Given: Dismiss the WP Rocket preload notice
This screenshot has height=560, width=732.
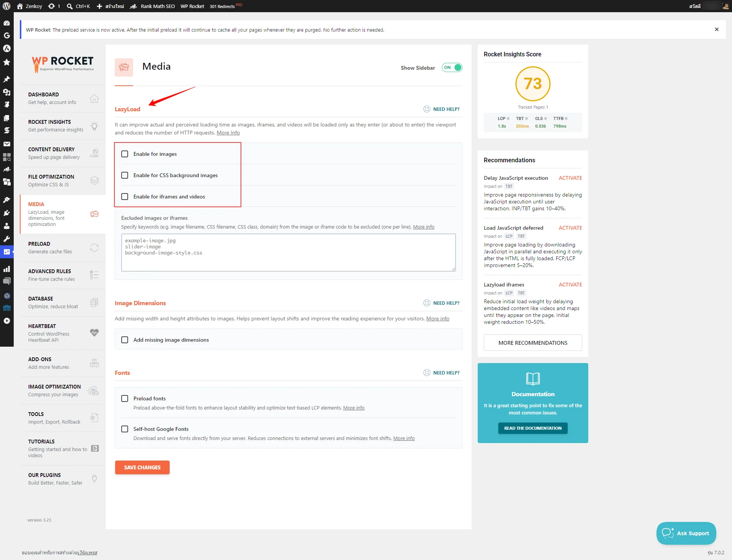Looking at the screenshot, I should click(716, 29).
